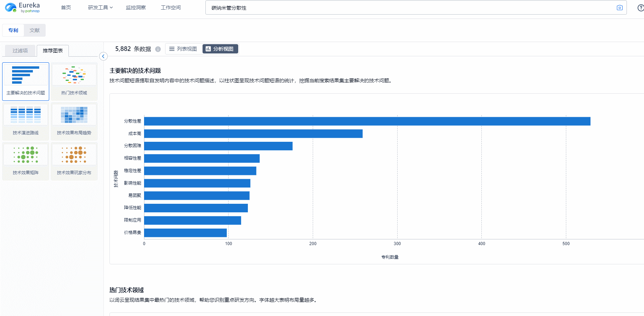Switch to 列表视图 list view
Viewport: 644px width, 316px height.
(x=183, y=49)
